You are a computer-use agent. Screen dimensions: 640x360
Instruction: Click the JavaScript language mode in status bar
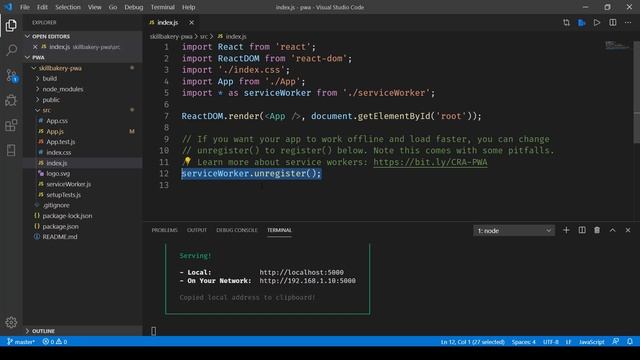click(x=591, y=342)
